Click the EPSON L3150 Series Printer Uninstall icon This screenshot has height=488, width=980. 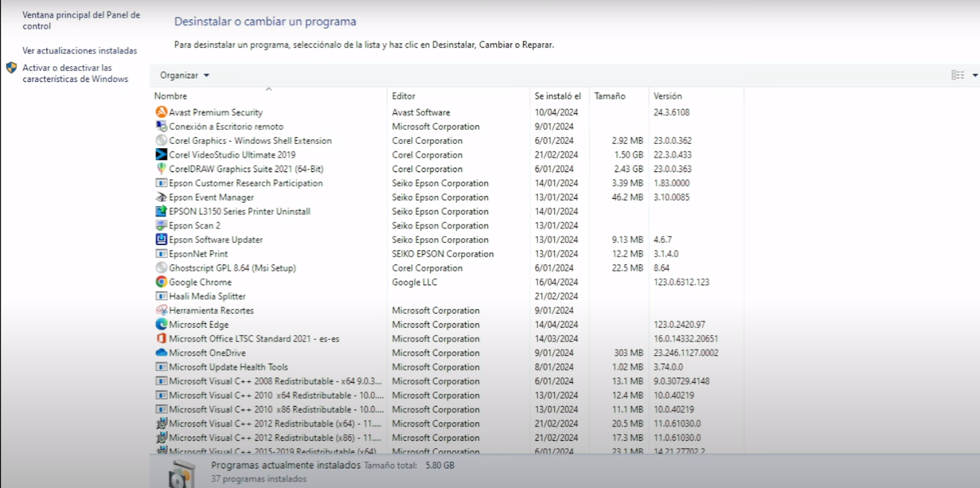pos(161,211)
